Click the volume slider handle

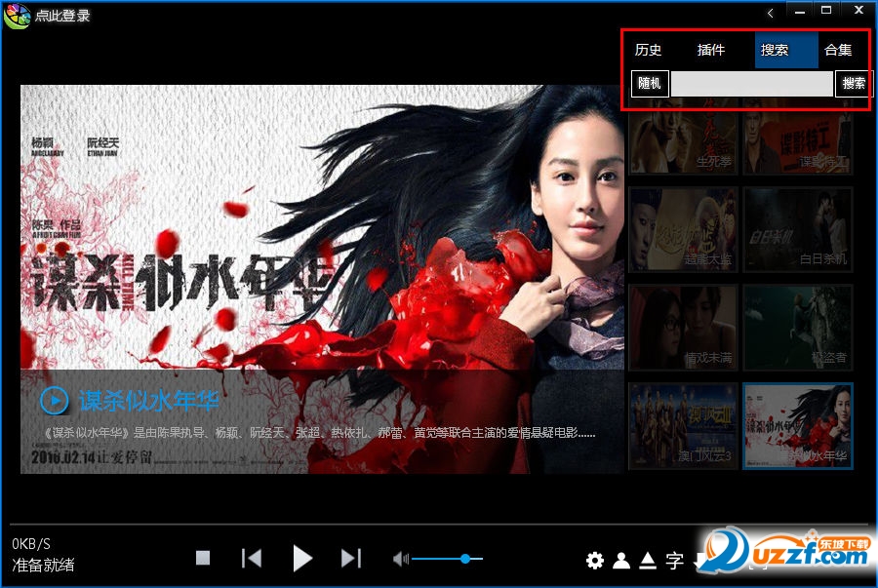coord(465,559)
